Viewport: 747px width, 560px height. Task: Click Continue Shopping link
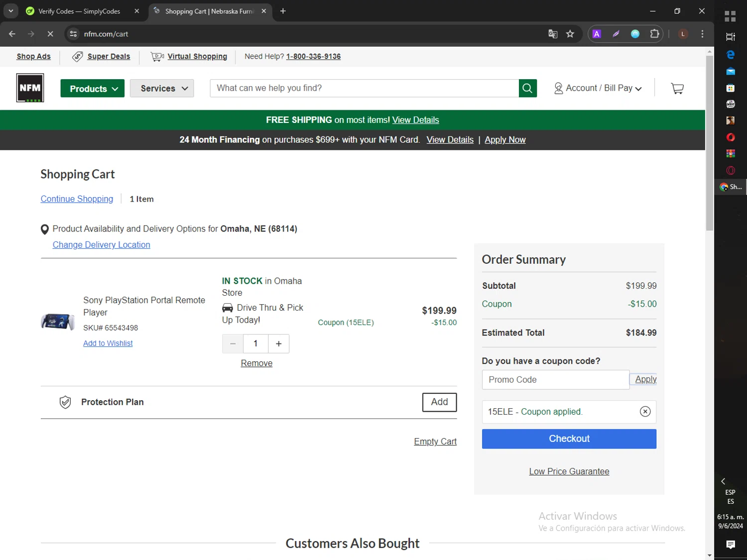77,199
